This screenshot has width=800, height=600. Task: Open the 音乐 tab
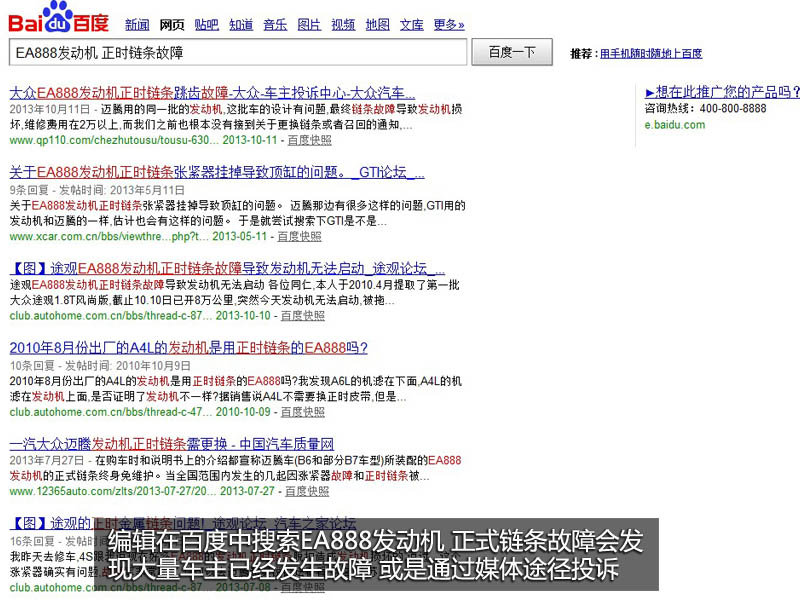(275, 24)
